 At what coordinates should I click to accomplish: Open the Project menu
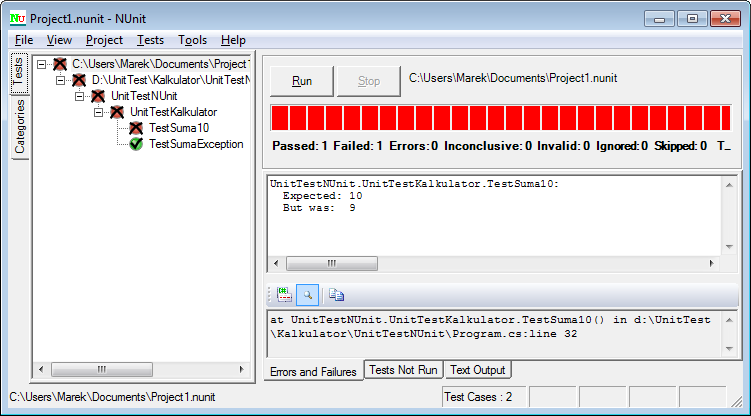[x=104, y=40]
